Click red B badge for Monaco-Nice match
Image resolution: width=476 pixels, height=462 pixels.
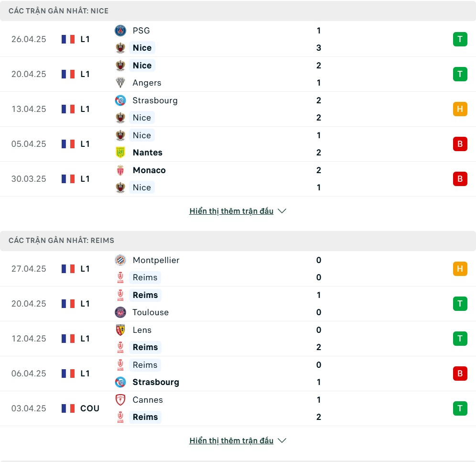tap(460, 179)
